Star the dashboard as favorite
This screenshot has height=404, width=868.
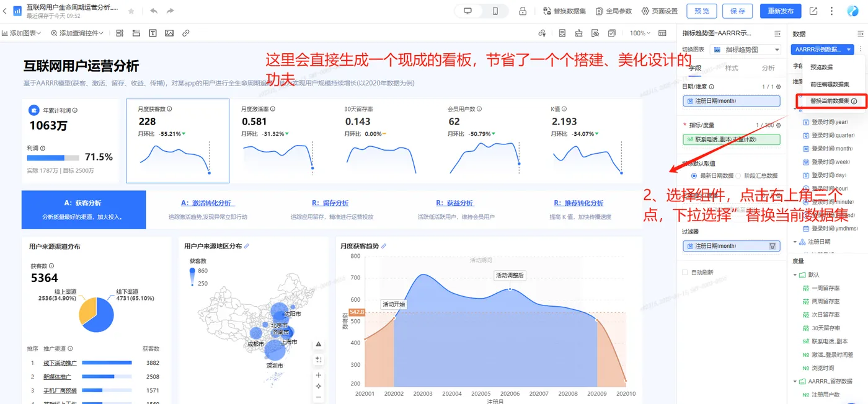131,11
